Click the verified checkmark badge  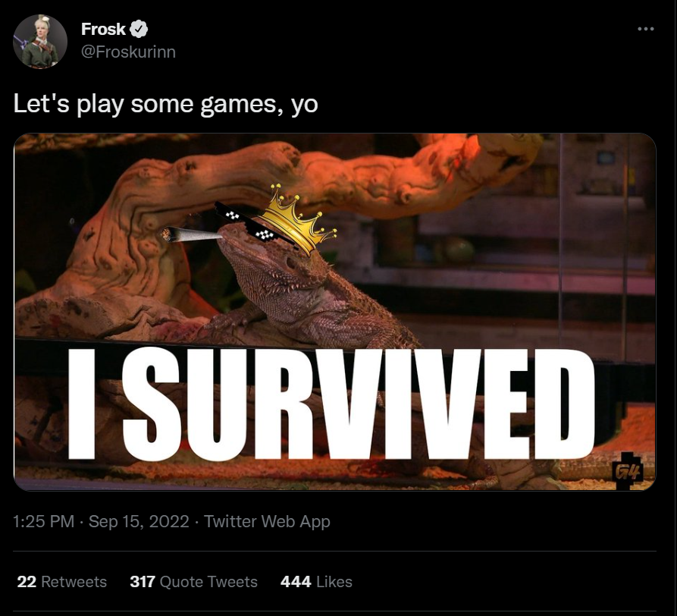coord(139,29)
